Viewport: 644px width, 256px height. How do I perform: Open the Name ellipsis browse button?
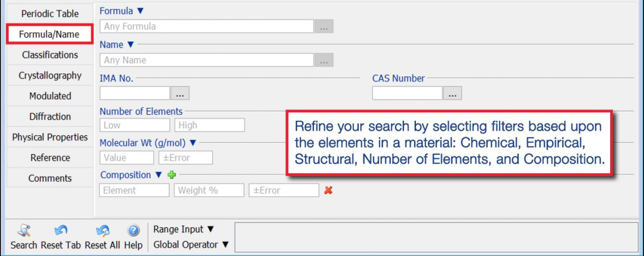click(x=324, y=60)
